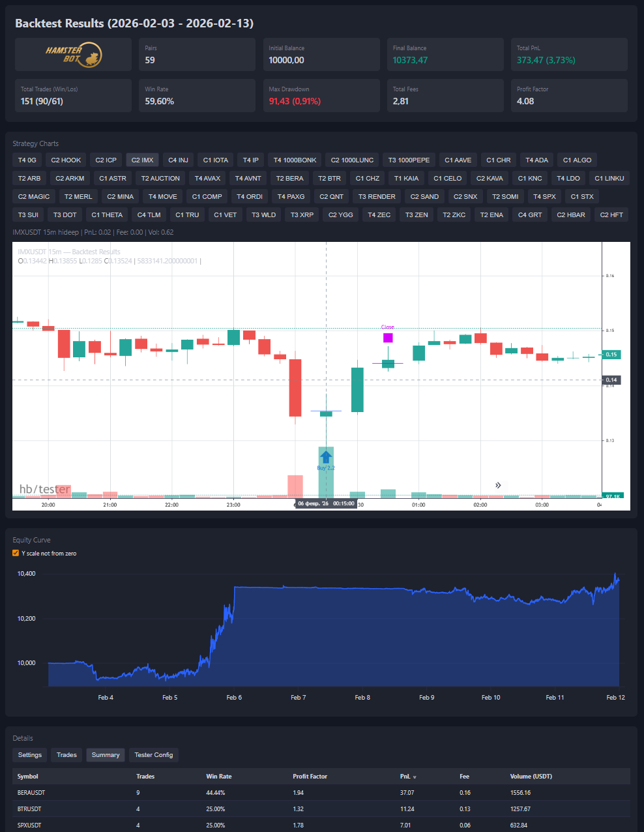644x832 pixels.
Task: Show the C2 HBAR strategy chart
Action: pyautogui.click(x=570, y=215)
